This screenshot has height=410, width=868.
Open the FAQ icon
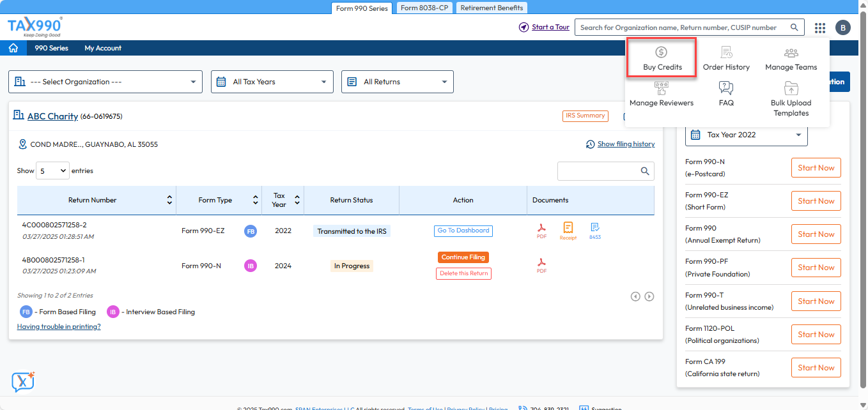click(x=726, y=94)
